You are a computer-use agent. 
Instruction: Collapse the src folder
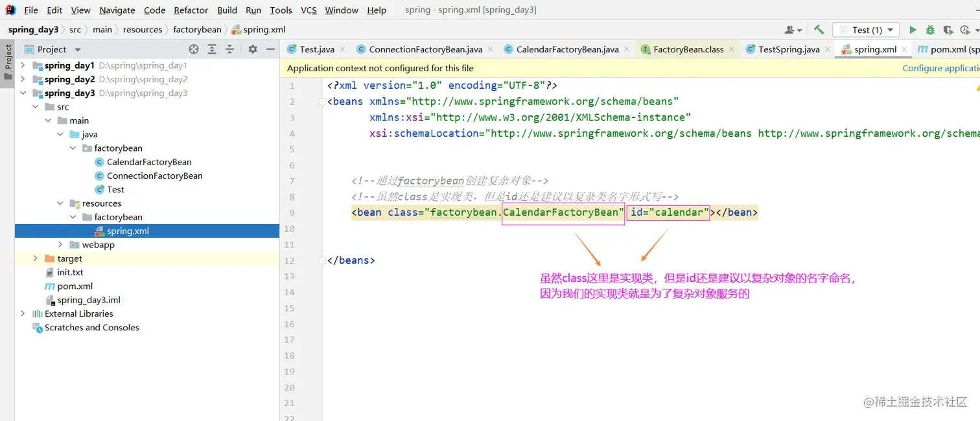pos(36,107)
